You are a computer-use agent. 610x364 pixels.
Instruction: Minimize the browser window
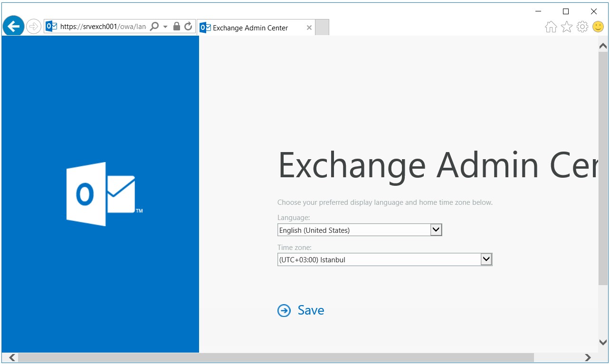(x=538, y=11)
